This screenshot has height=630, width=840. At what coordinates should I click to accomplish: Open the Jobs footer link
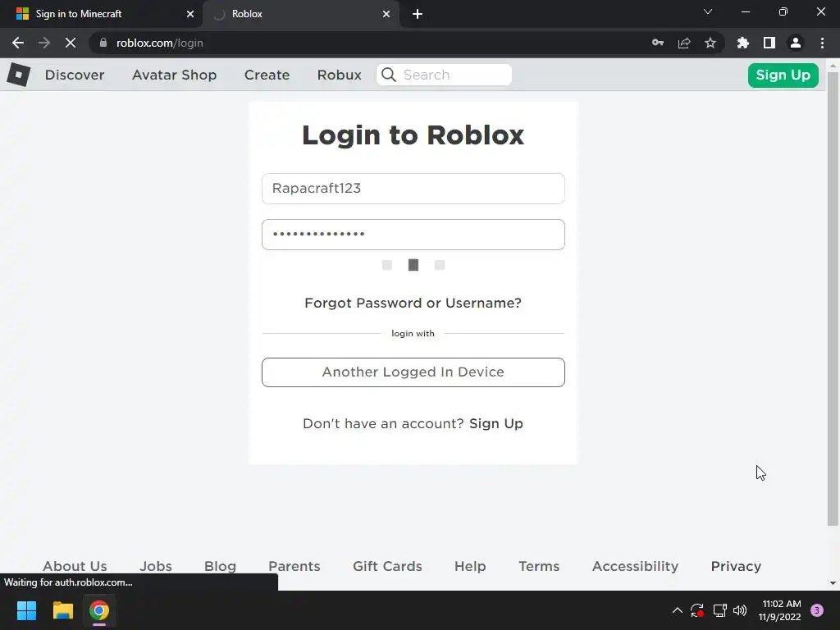156,566
